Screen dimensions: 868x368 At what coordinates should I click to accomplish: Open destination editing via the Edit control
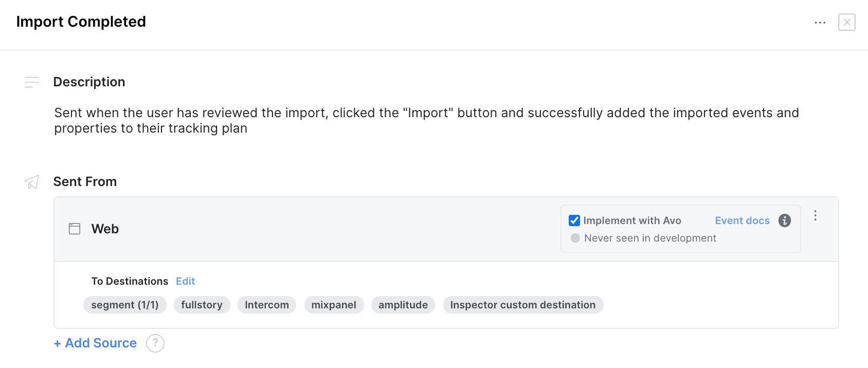coord(185,281)
